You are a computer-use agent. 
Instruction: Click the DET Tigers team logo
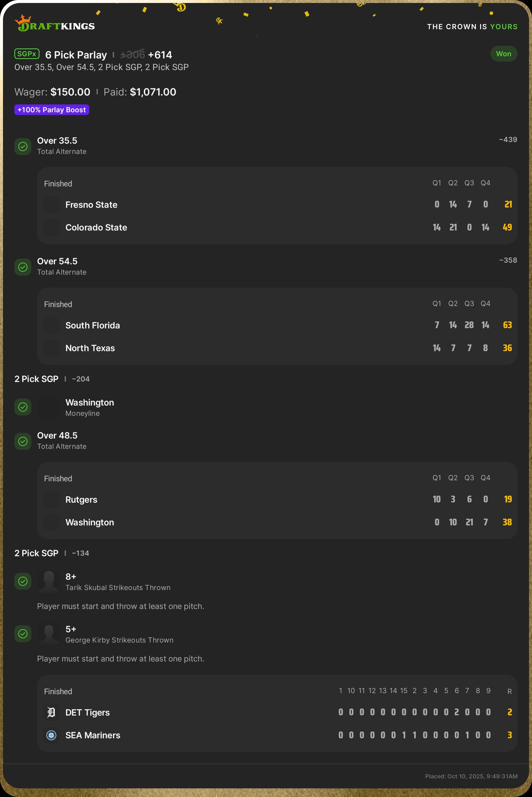click(x=51, y=712)
